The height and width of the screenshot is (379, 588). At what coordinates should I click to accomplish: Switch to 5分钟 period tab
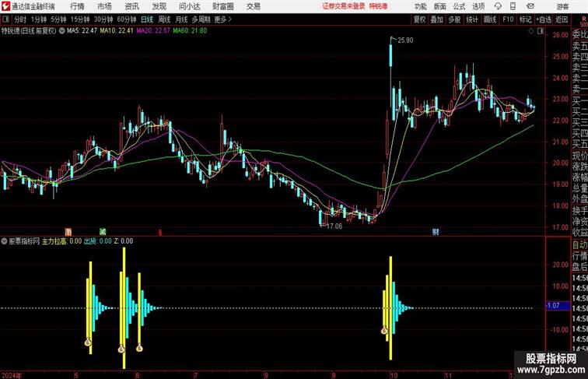58,19
